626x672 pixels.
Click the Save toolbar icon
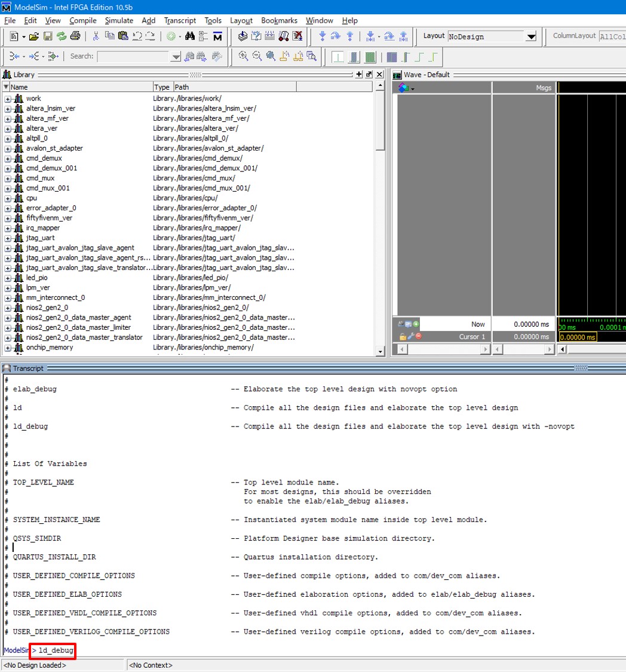48,36
